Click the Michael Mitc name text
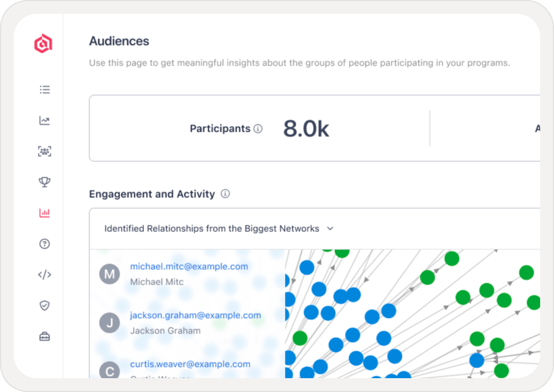Image resolution: width=554 pixels, height=392 pixels. click(157, 282)
